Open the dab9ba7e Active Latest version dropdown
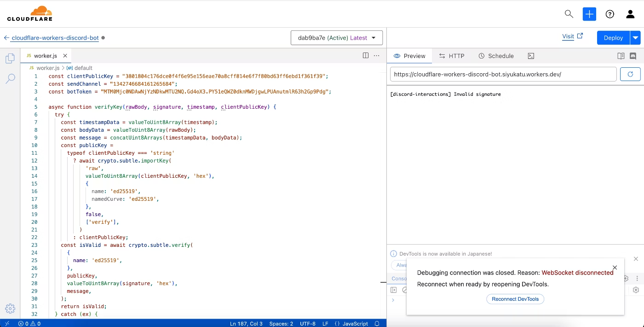644x327 pixels. point(337,37)
